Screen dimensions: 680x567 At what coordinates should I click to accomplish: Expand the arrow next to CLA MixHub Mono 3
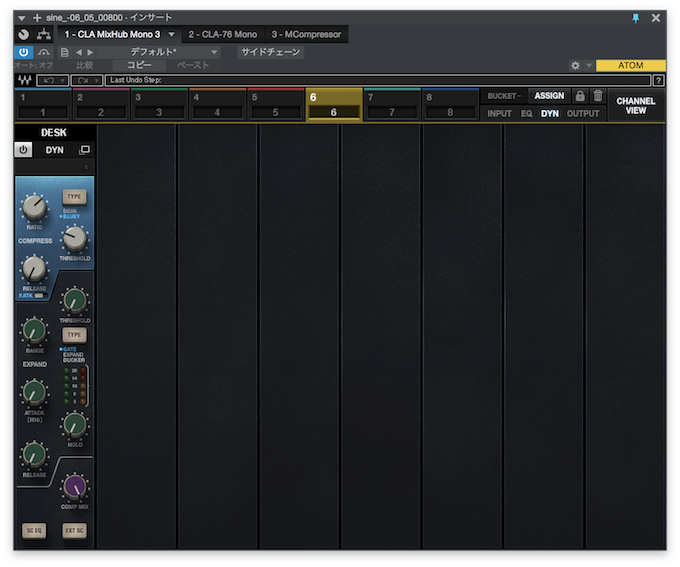point(172,34)
